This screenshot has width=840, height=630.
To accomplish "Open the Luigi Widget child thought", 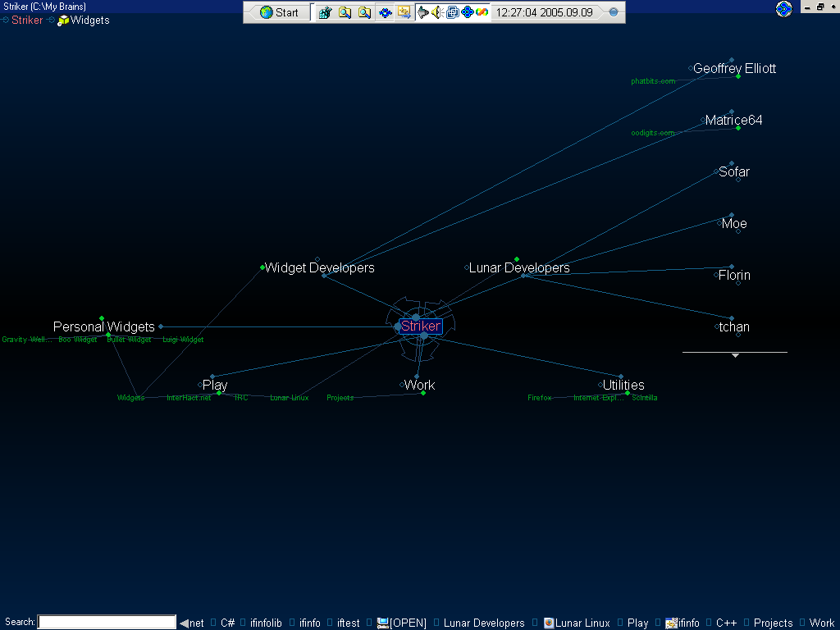I will point(183,340).
